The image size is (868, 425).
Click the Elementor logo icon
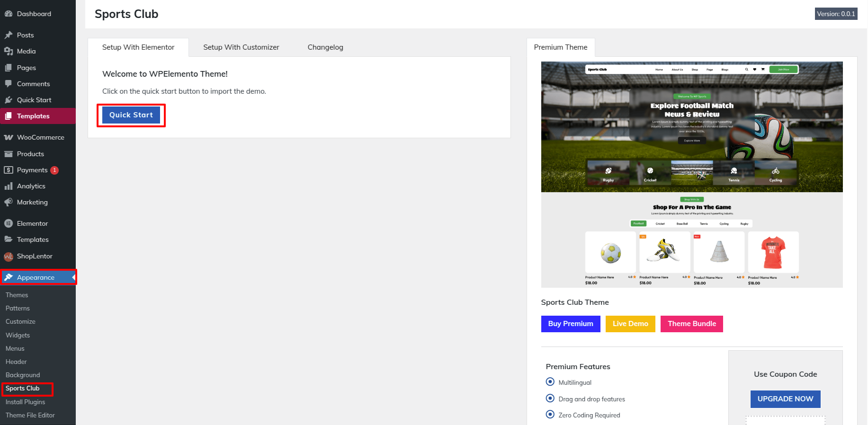[x=9, y=223]
